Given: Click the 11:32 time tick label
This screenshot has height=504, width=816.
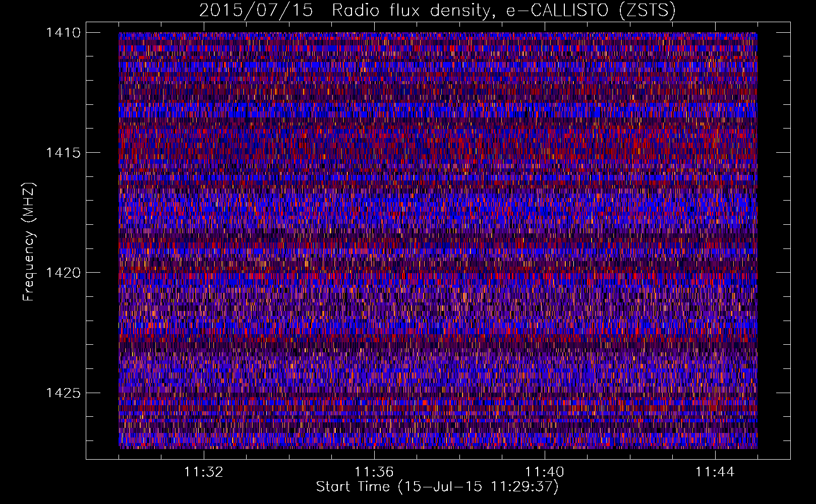Looking at the screenshot, I should [204, 472].
